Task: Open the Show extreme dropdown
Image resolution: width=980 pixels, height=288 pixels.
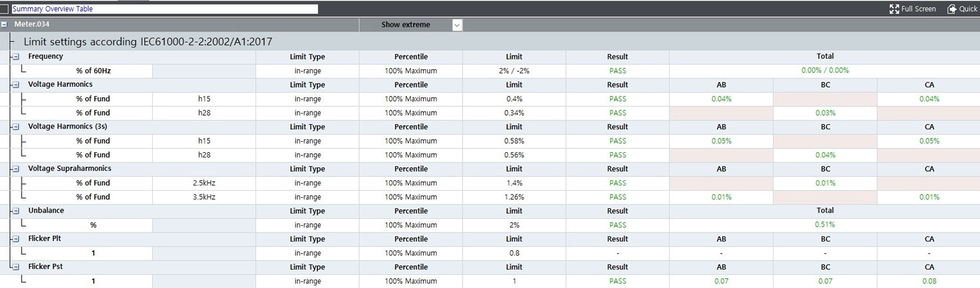Action: pyautogui.click(x=457, y=25)
